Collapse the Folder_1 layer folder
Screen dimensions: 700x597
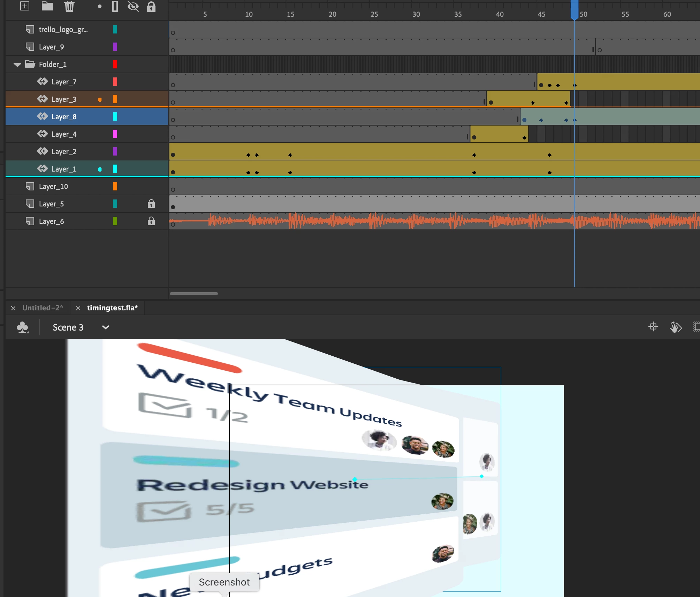(17, 65)
